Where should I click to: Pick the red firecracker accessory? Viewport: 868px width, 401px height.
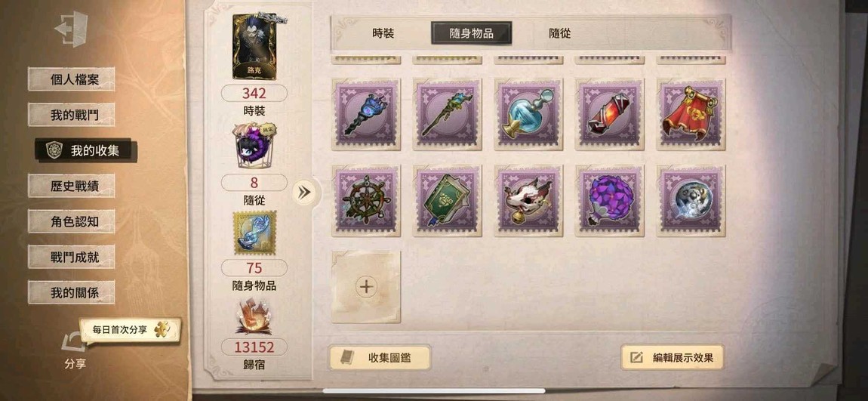(609, 114)
